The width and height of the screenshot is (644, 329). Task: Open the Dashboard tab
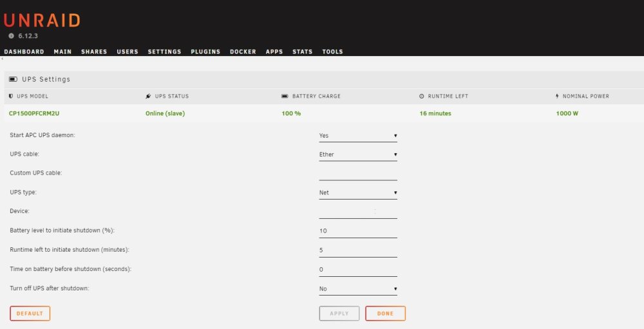pyautogui.click(x=24, y=52)
